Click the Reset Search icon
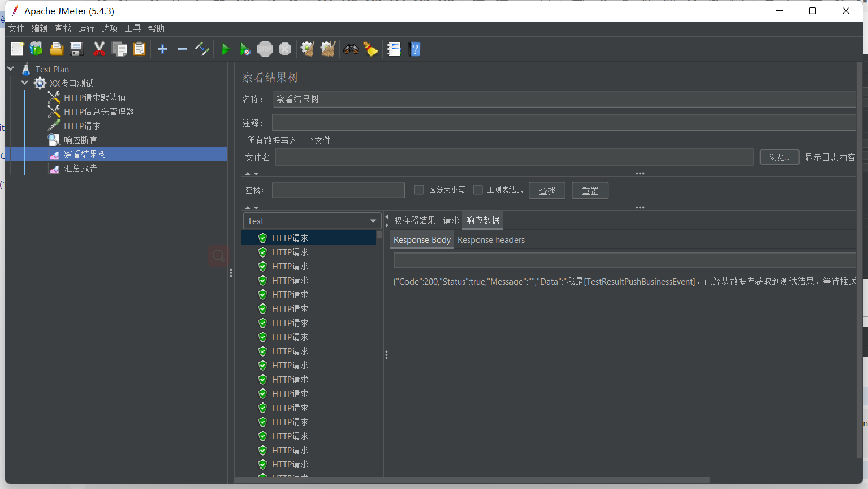Image resolution: width=868 pixels, height=489 pixels. [x=371, y=49]
